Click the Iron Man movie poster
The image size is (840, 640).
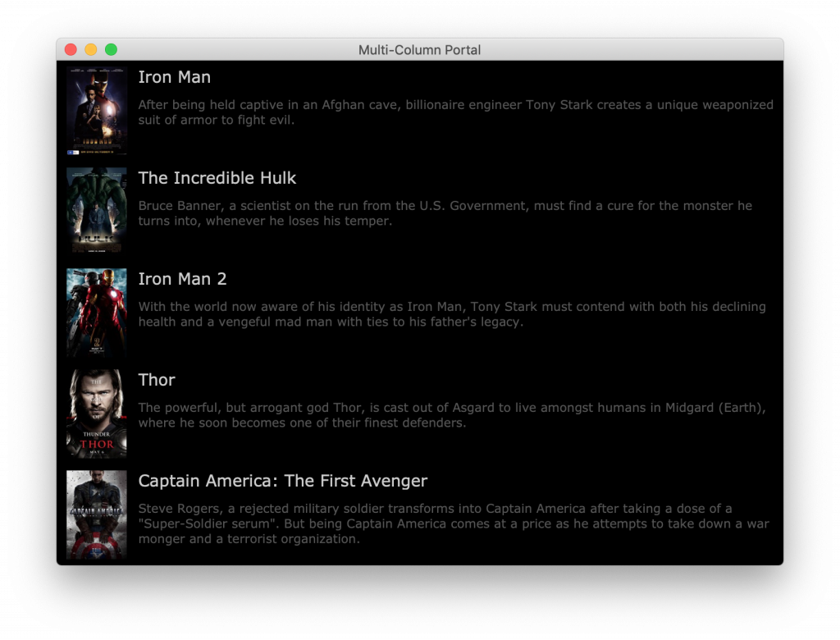pyautogui.click(x=96, y=111)
